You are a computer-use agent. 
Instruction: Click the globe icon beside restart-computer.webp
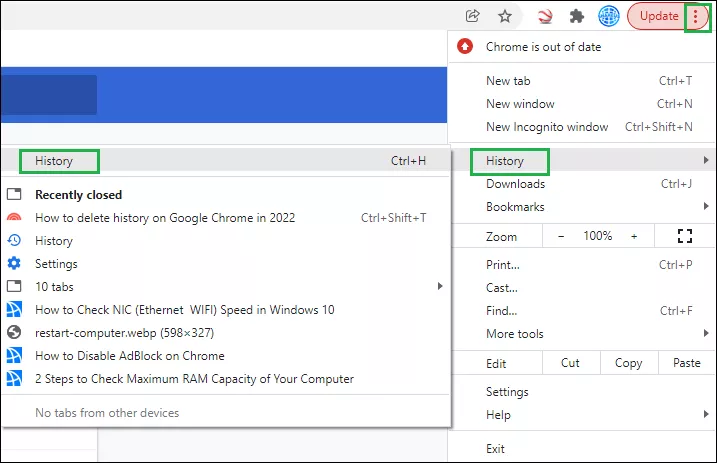pos(14,332)
